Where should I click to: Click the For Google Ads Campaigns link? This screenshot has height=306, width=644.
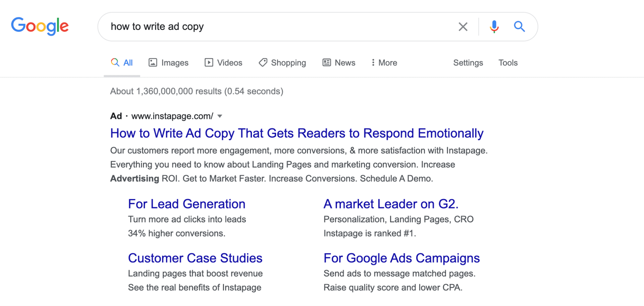401,258
